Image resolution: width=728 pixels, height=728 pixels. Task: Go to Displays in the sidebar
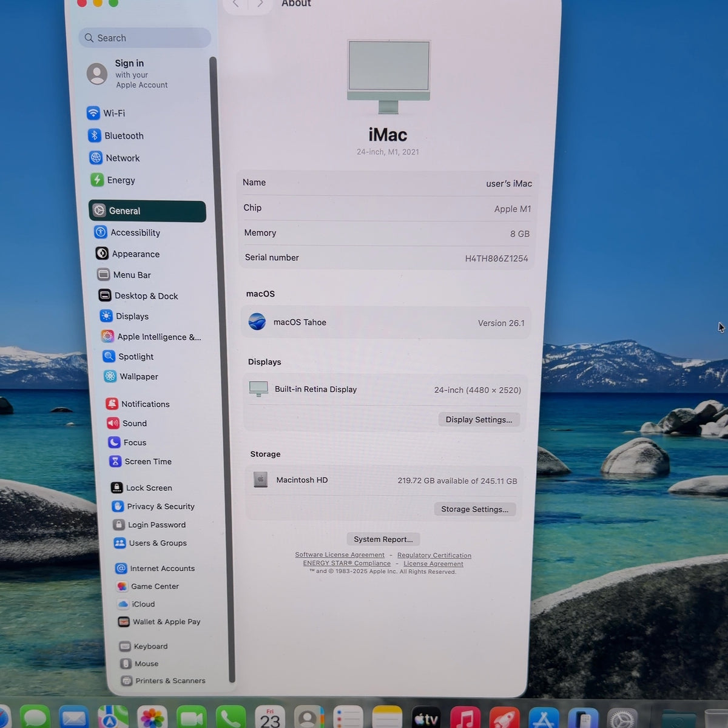[124, 316]
